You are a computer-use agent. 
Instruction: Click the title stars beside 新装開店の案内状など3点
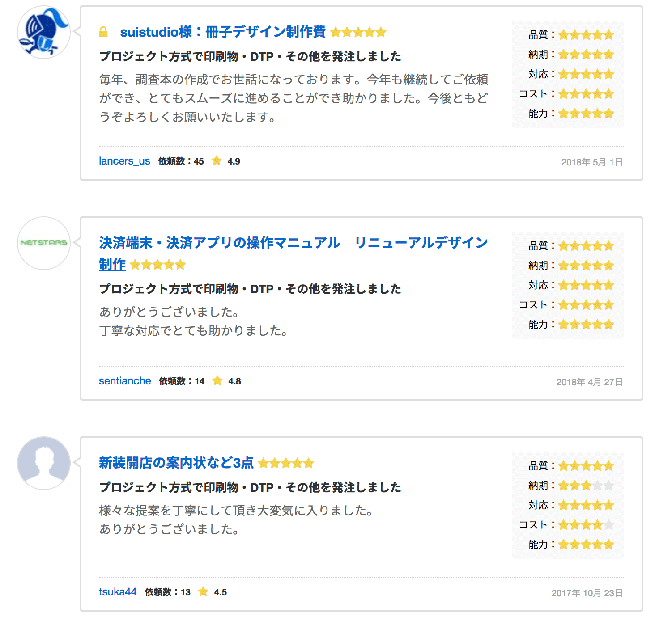pyautogui.click(x=286, y=463)
